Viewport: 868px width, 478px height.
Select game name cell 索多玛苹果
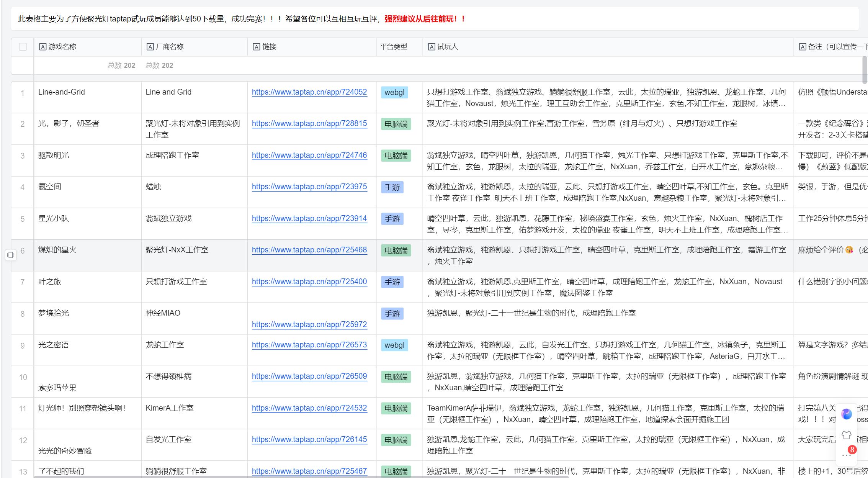(x=88, y=381)
